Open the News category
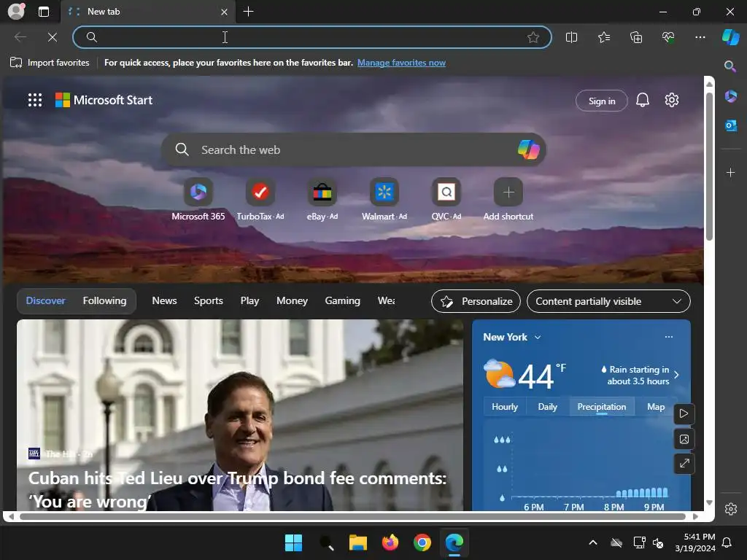The width and height of the screenshot is (747, 560). [164, 301]
